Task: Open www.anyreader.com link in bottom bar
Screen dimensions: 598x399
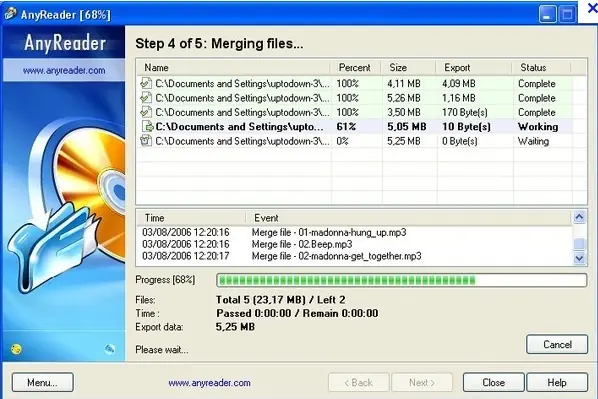Action: (x=209, y=383)
